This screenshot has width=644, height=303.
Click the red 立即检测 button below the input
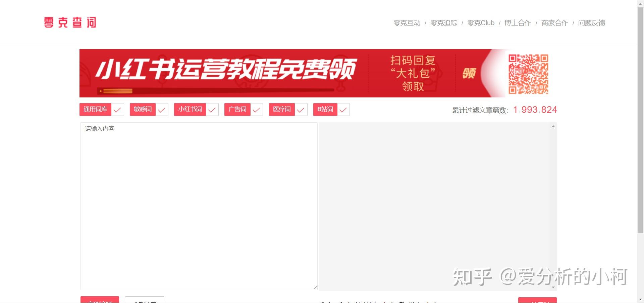tap(100, 300)
